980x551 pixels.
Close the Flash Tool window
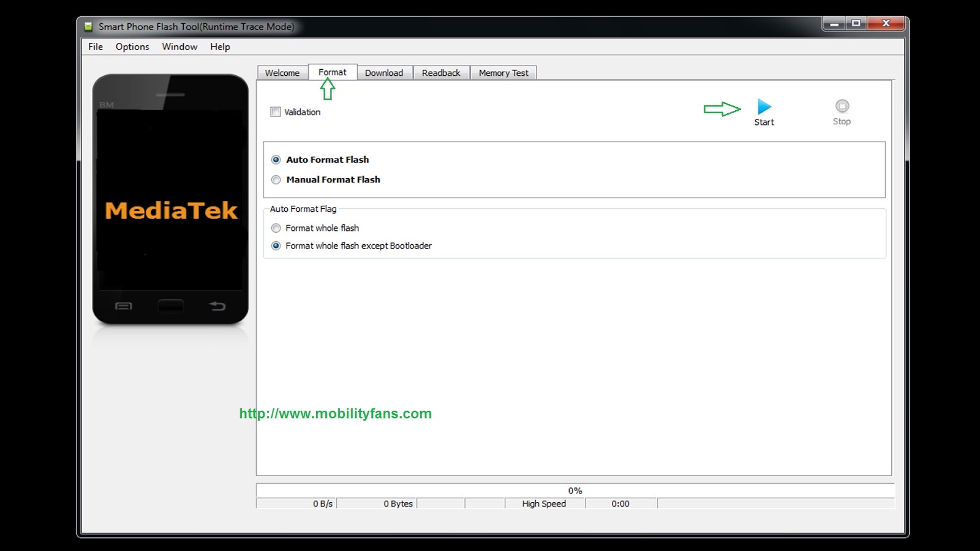pos(886,24)
